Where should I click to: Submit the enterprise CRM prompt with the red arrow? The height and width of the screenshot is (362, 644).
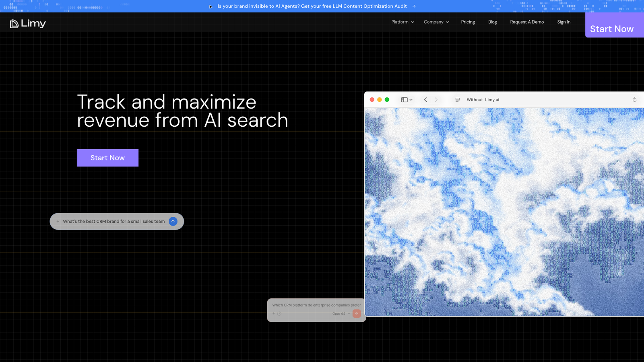point(357,313)
